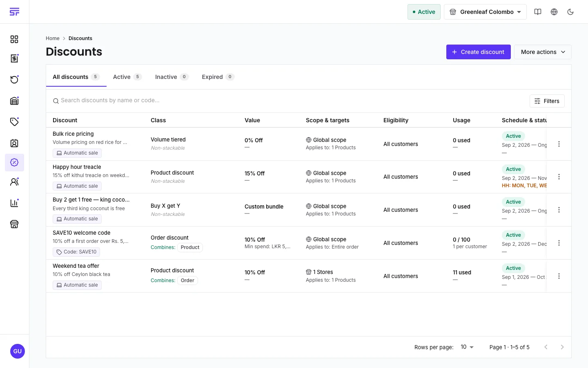
Task: Open the dashboard grid icon in sidebar
Action: click(x=14, y=39)
